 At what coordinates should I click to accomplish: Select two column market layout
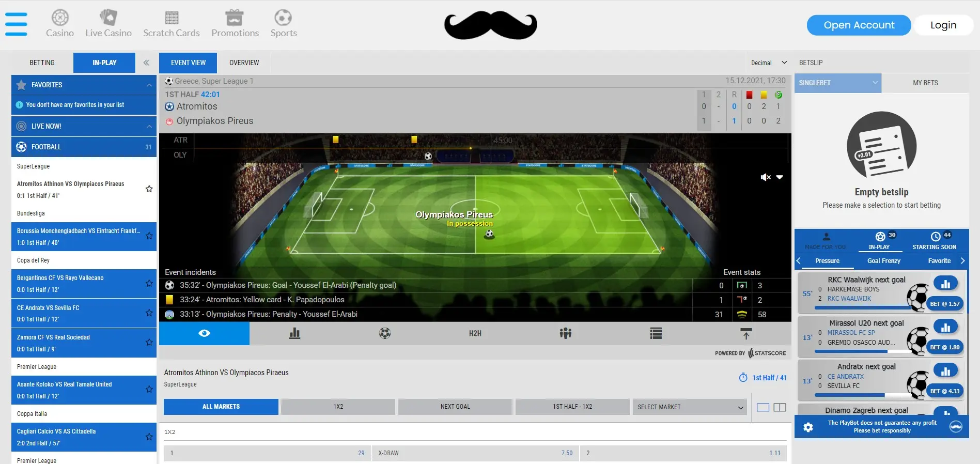pos(780,407)
